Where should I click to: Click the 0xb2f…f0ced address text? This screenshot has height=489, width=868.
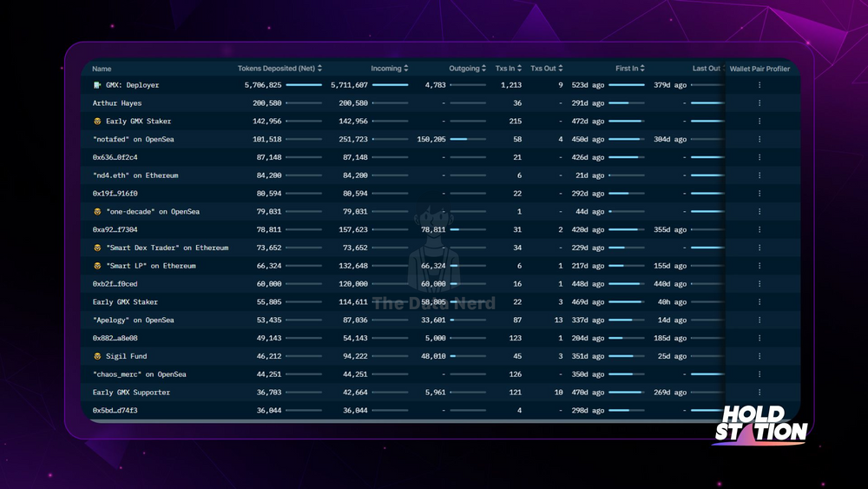pos(115,283)
